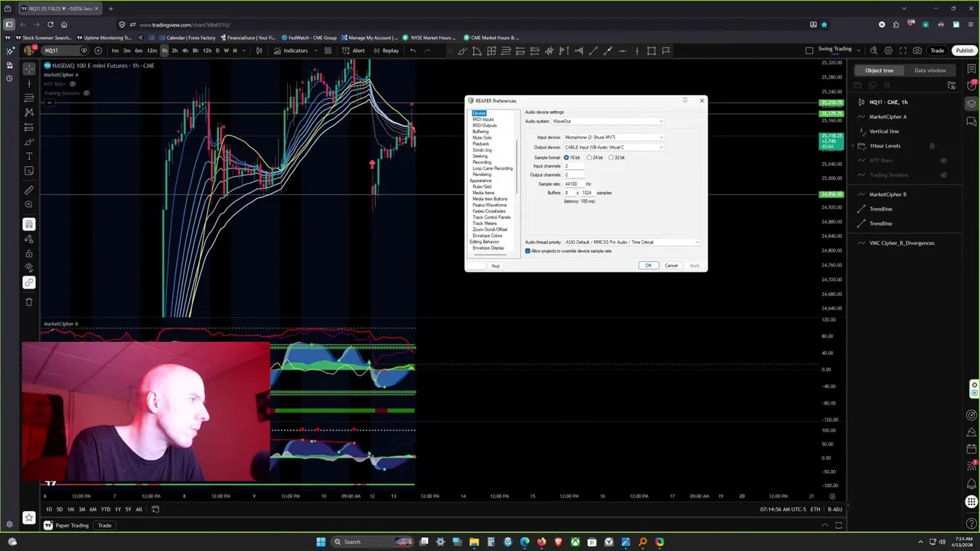980x551 pixels.
Task: Switch to the Data window tab
Action: (929, 70)
